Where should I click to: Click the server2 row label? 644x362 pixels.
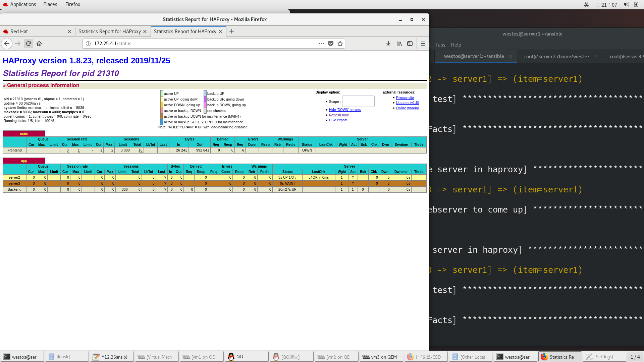(x=14, y=178)
